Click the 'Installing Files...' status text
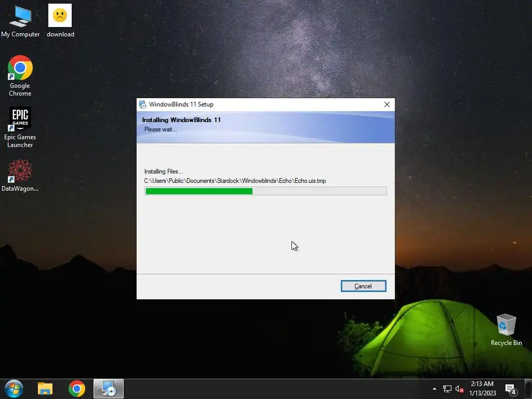 pos(164,171)
